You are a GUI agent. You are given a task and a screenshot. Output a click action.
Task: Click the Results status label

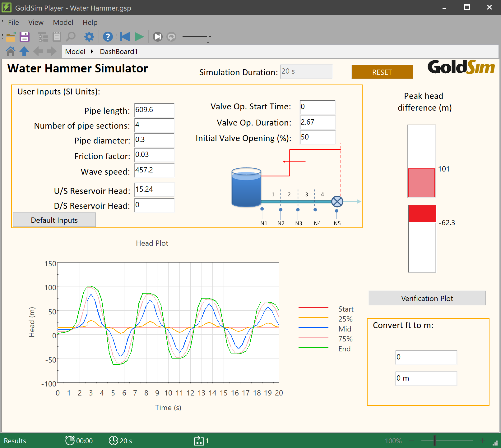tap(15, 441)
